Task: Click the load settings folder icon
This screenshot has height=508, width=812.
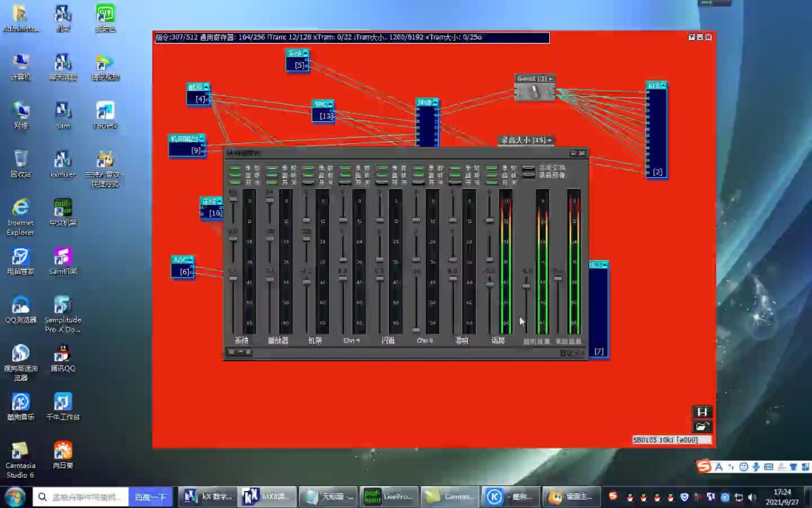Action: point(701,427)
